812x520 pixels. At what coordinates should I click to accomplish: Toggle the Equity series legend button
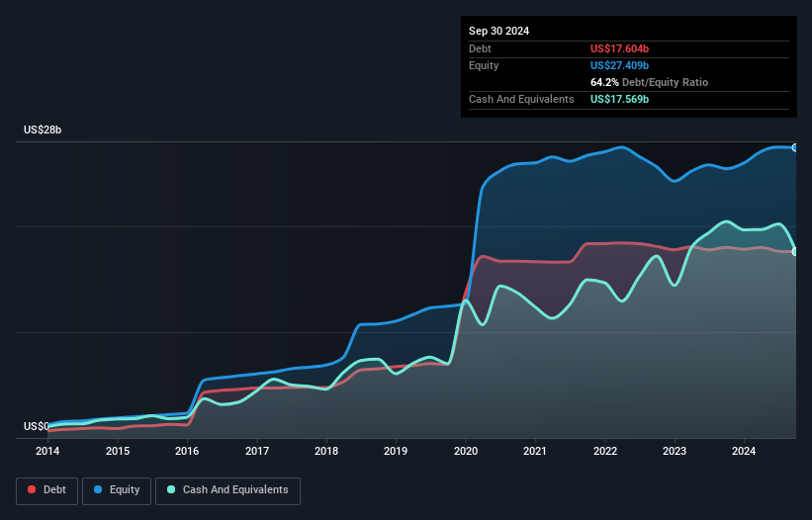(117, 490)
